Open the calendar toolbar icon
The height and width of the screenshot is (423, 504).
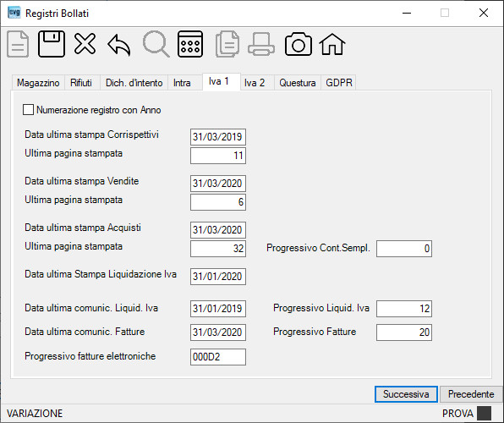click(x=190, y=44)
